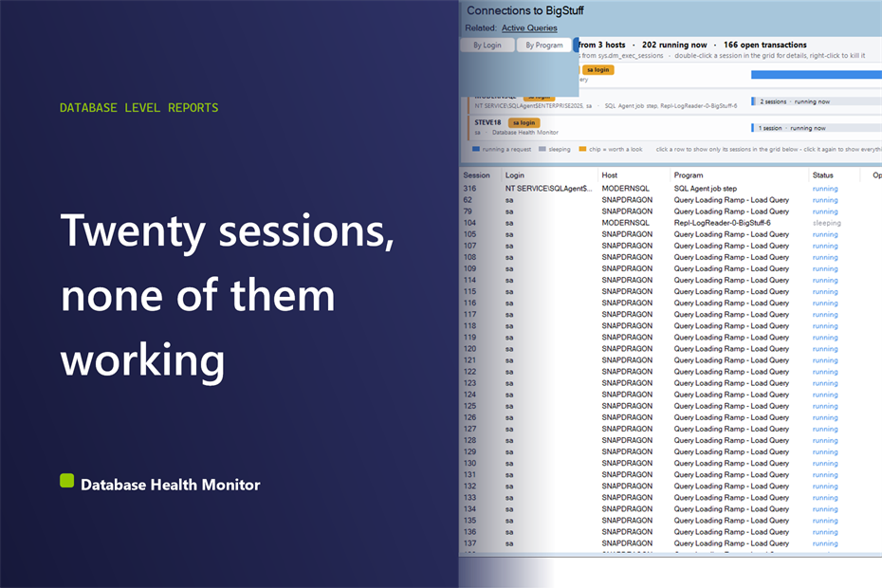The width and height of the screenshot is (882, 588).
Task: Select session 114 row
Action: [671, 280]
